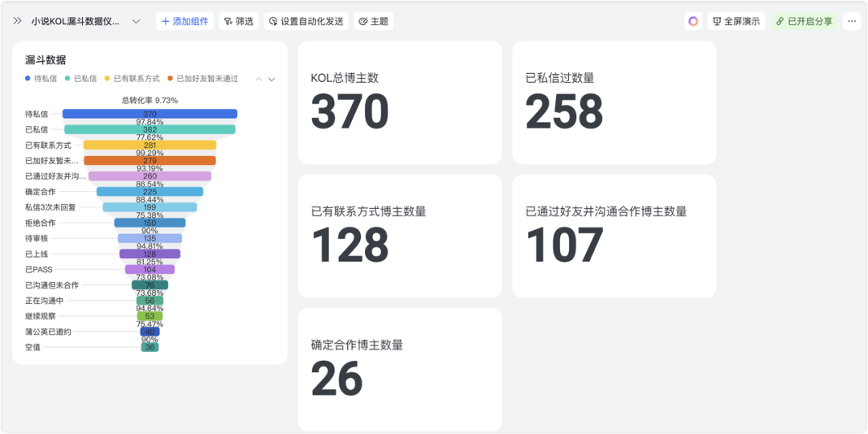Expand the sidebar with double-chevron icon
This screenshot has height=434, width=868.
click(x=17, y=21)
